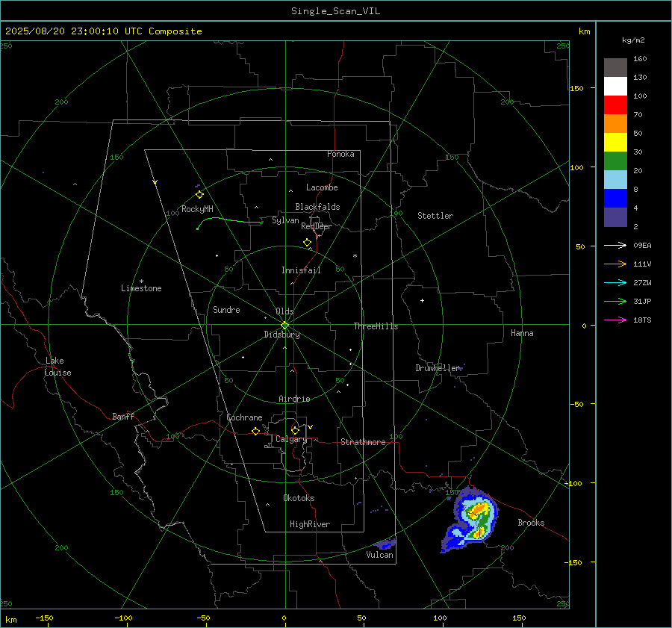Screen dimensions: 672x628
Task: Click the 8 value in color legend
Action: point(635,190)
